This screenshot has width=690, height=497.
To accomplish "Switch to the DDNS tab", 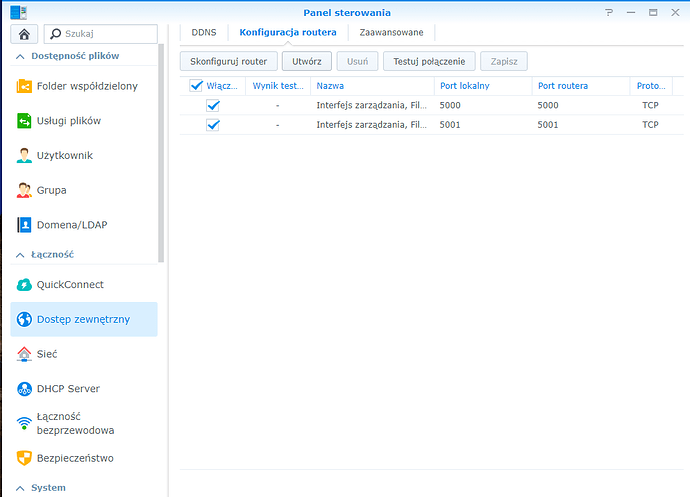I will pyautogui.click(x=204, y=33).
